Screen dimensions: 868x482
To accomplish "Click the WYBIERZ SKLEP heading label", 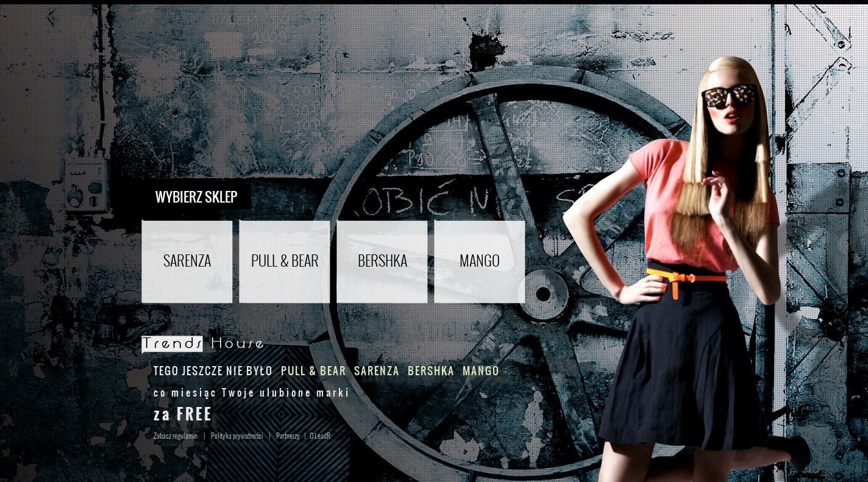I will (196, 197).
